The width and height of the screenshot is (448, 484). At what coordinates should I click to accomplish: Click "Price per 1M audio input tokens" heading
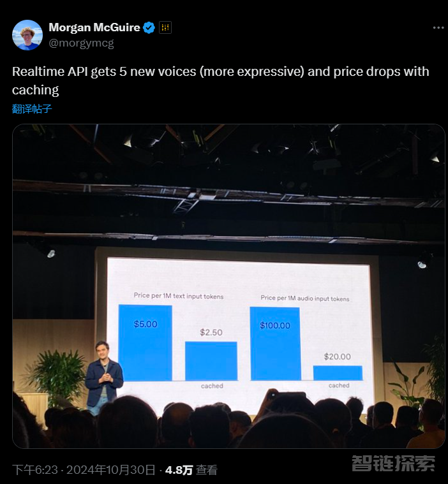point(304,298)
